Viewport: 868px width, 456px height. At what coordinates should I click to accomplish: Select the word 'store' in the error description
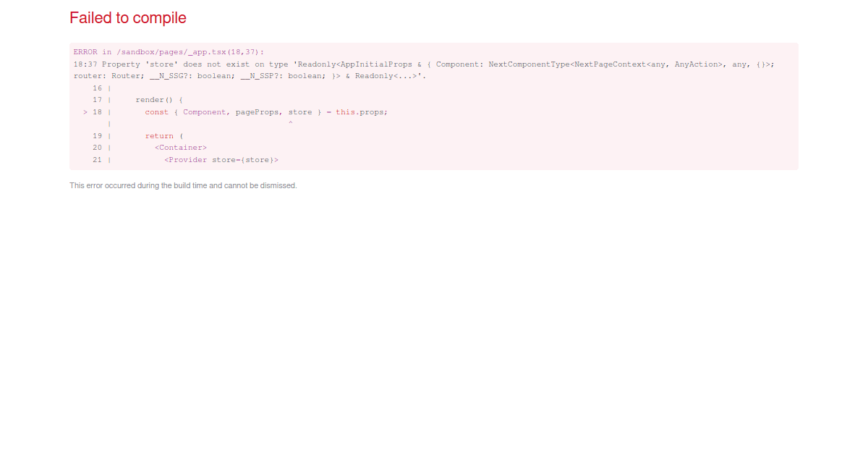click(x=155, y=64)
